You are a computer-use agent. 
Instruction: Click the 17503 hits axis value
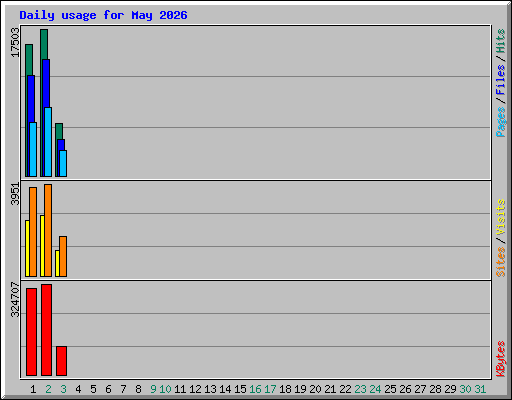(15, 43)
